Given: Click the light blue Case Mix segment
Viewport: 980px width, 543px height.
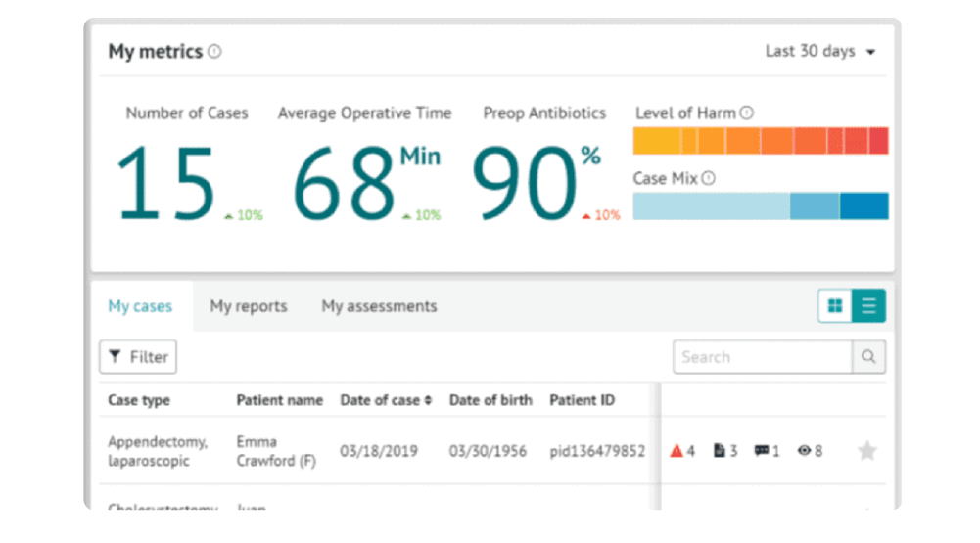Looking at the screenshot, I should tap(711, 206).
